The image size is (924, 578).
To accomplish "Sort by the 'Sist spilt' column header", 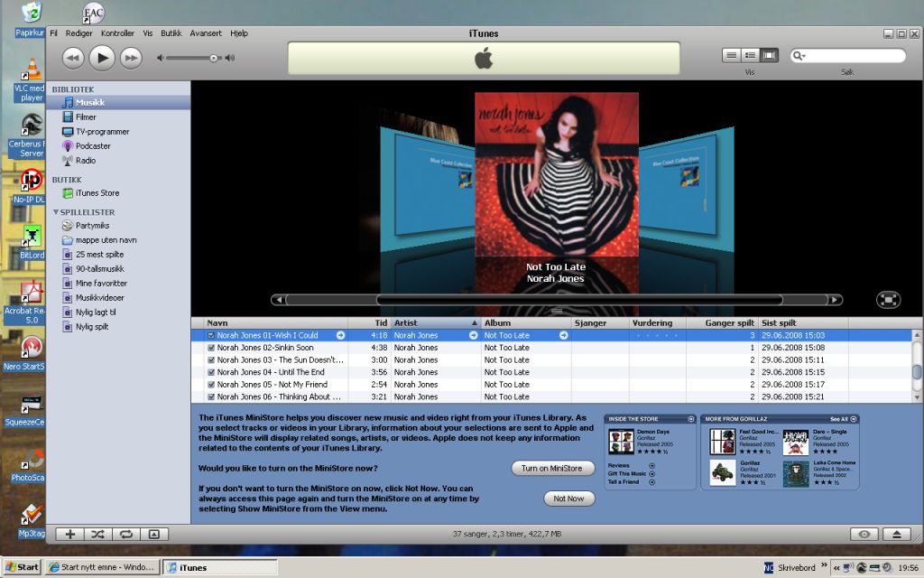I will [803, 322].
